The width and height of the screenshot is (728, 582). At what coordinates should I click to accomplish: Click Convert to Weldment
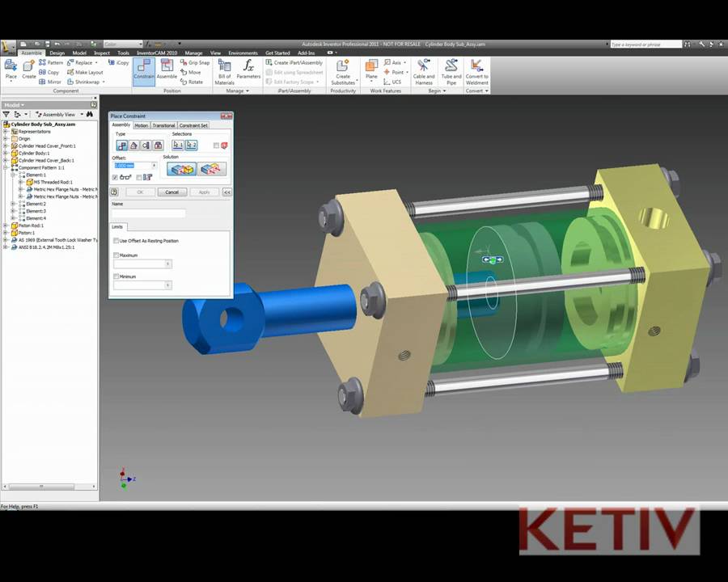tap(476, 72)
